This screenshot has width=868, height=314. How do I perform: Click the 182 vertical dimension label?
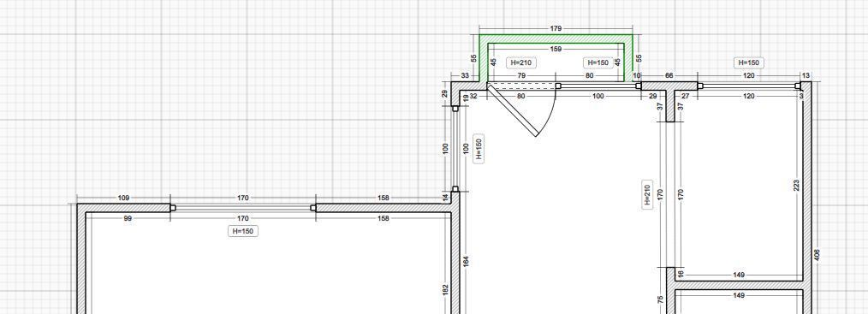pyautogui.click(x=446, y=290)
